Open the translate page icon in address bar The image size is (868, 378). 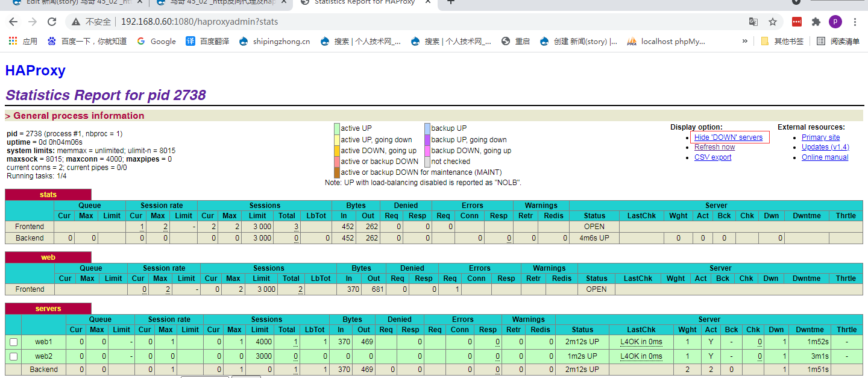click(x=753, y=22)
